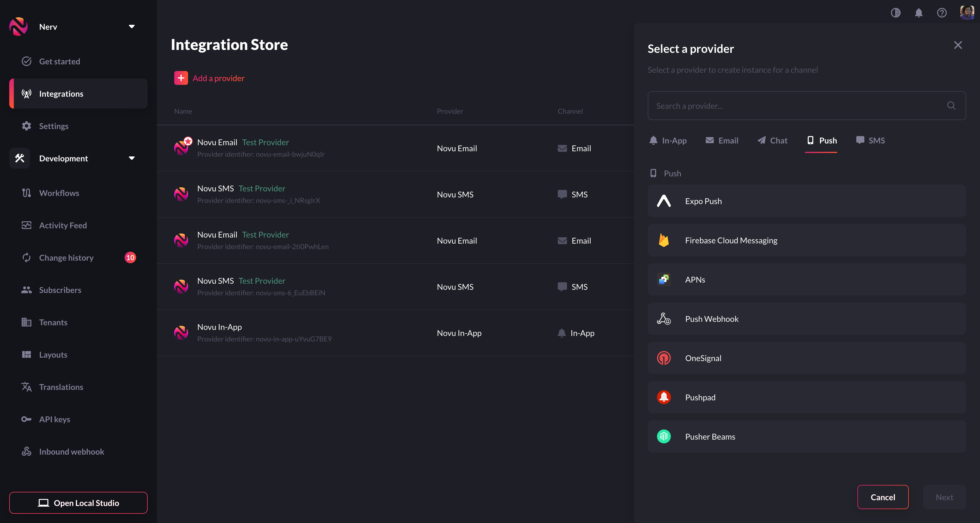Toggle the dark/light theme icon
The image size is (980, 523).
point(895,13)
